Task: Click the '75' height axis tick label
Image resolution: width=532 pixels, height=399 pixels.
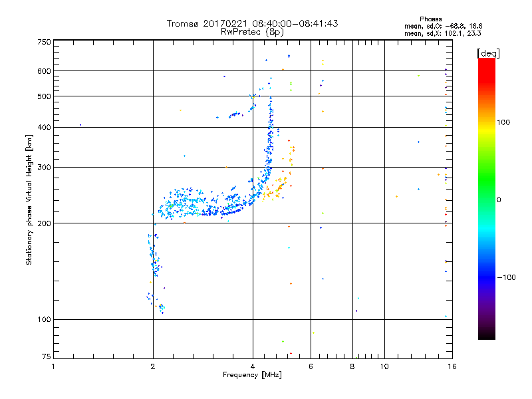Action: click(47, 356)
